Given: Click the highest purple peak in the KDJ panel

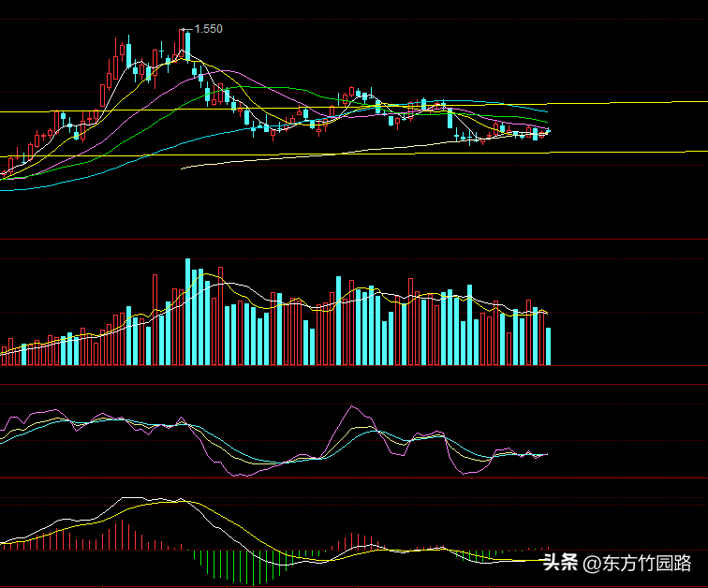Looking at the screenshot, I should point(353,406).
